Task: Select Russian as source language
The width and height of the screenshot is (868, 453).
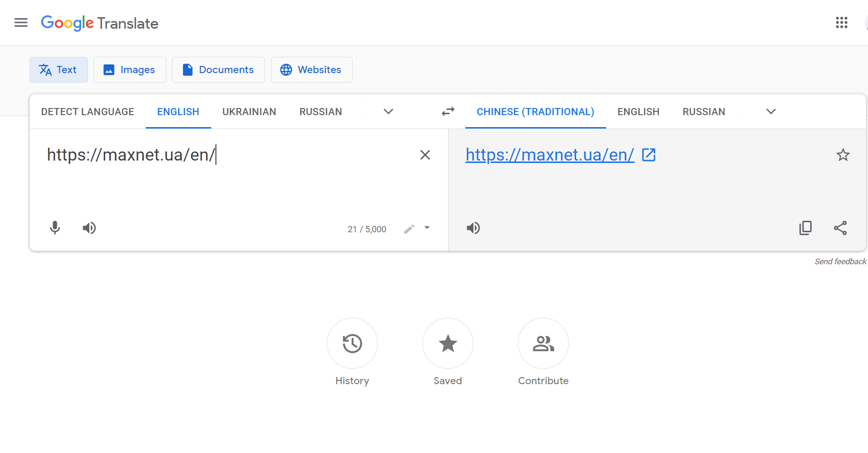Action: [x=321, y=112]
